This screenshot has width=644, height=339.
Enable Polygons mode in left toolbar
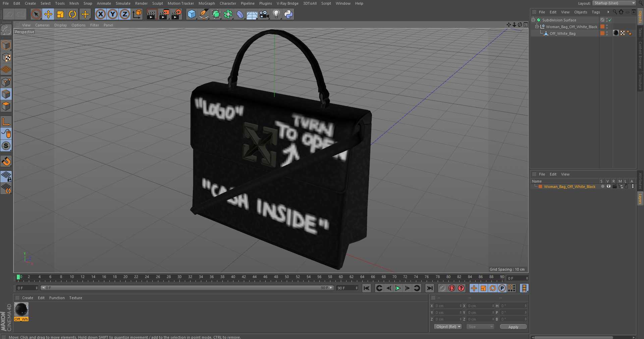(6, 106)
